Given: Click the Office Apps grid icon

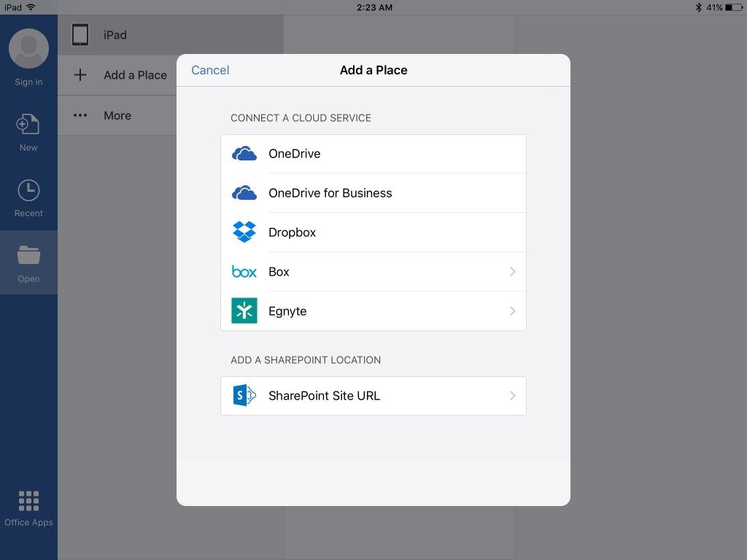Looking at the screenshot, I should 28,500.
